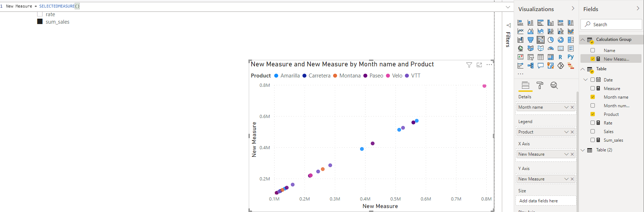The image size is (644, 212).
Task: Check the Date field checkbox
Action: (x=593, y=80)
